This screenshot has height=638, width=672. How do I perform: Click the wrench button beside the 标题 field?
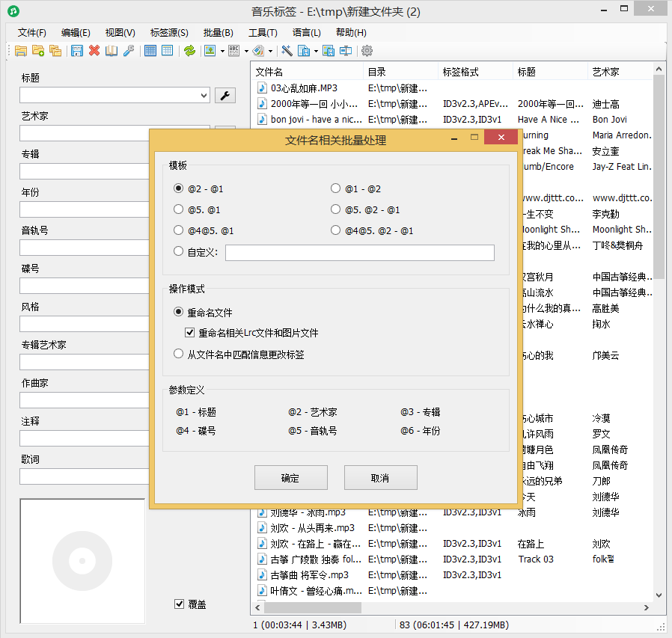click(225, 95)
